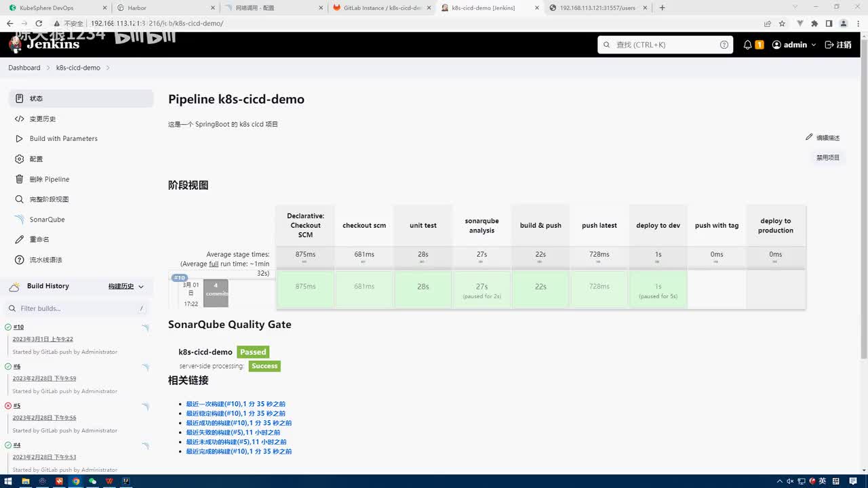868x488 pixels.
Task: Open the notifications bell icon
Action: click(747, 45)
